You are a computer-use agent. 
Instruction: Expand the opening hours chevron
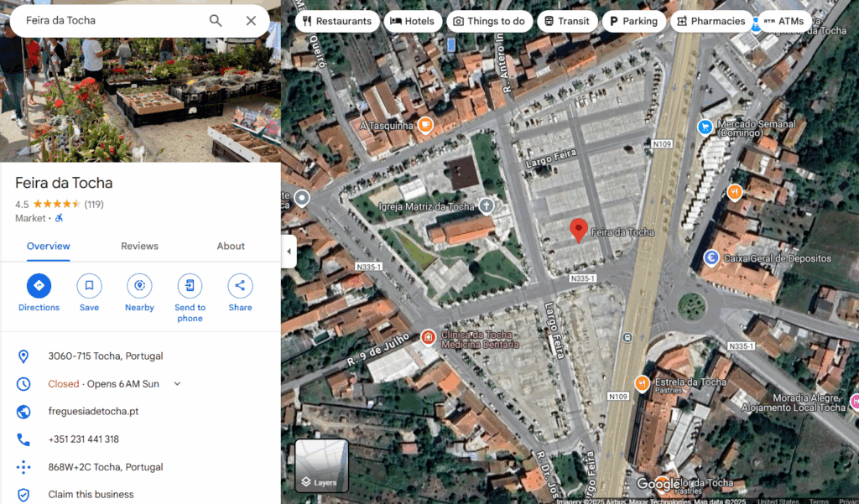[177, 383]
